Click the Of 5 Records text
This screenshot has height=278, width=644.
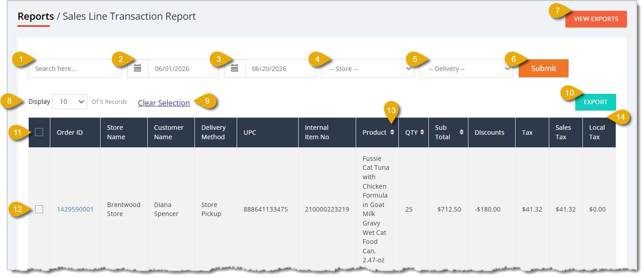(x=109, y=101)
